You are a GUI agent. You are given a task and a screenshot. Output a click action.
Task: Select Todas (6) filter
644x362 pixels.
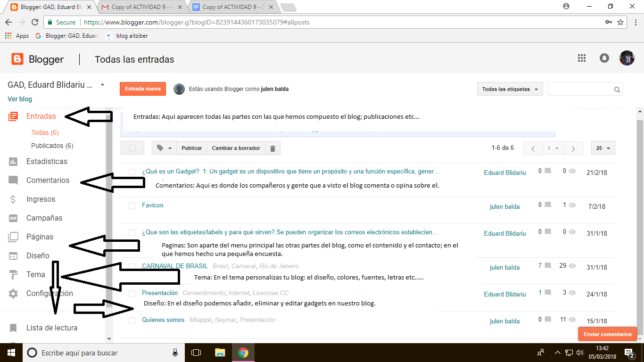(x=45, y=133)
